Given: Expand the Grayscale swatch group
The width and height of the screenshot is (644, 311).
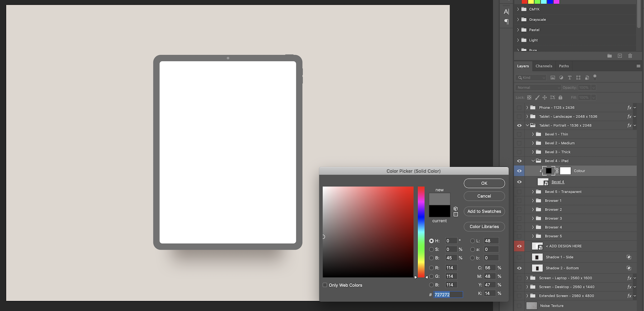Looking at the screenshot, I should pos(518,20).
